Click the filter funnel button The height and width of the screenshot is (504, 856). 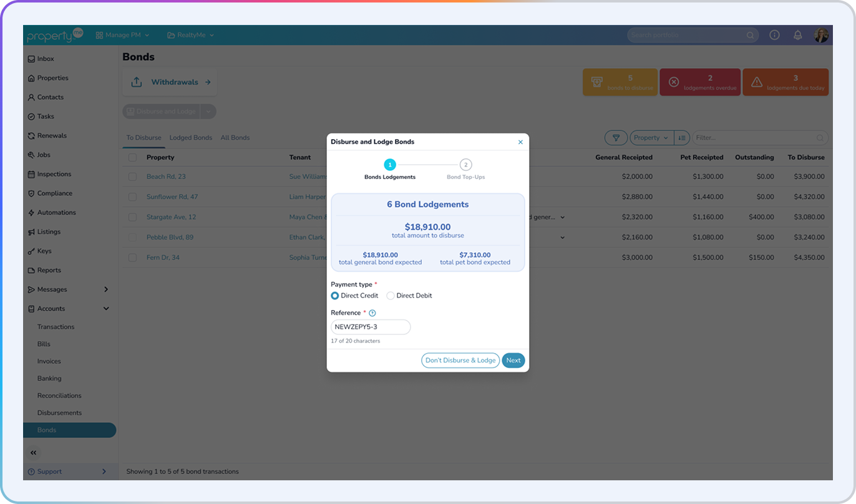point(616,138)
